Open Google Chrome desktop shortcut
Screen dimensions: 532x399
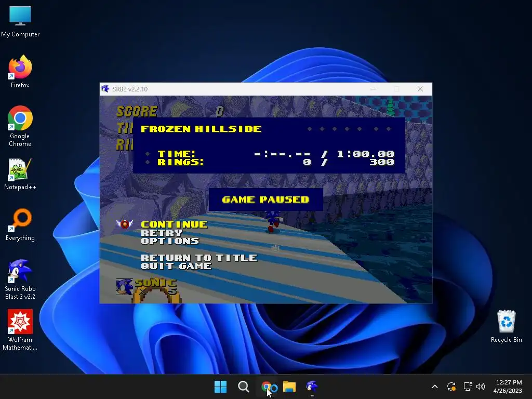(x=20, y=126)
